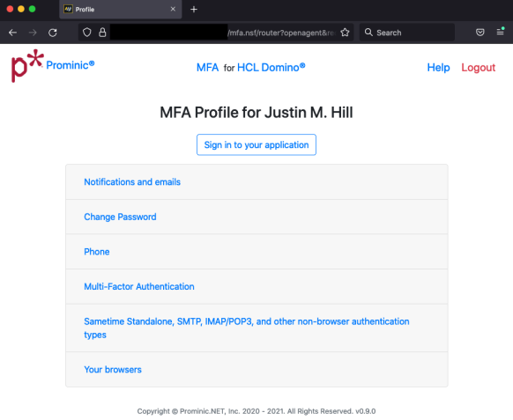
Task: Click the browser back arrow
Action: click(12, 33)
